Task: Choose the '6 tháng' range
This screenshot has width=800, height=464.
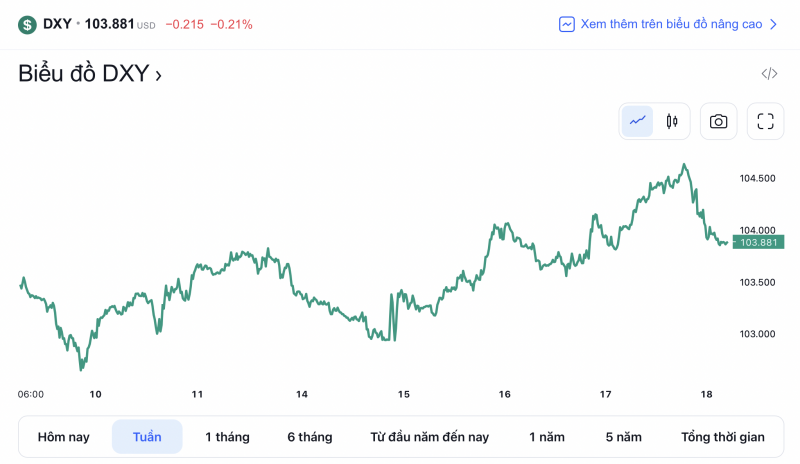Action: pyautogui.click(x=309, y=437)
